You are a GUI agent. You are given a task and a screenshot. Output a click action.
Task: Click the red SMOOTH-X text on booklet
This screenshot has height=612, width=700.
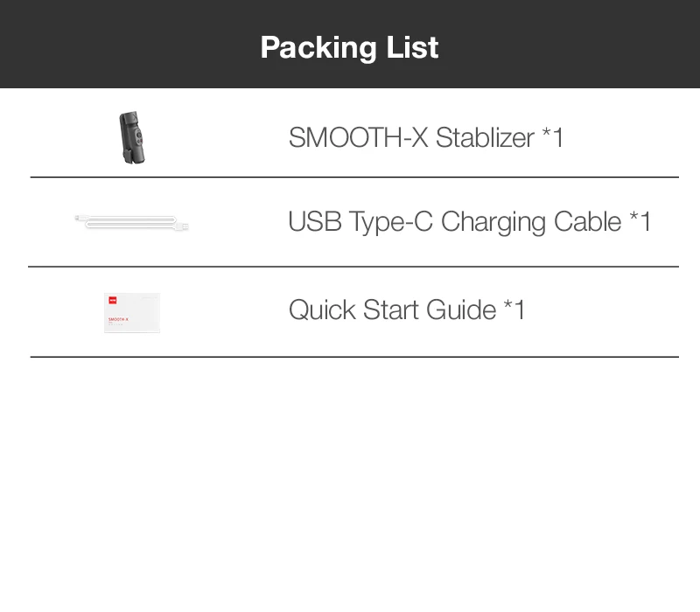(x=118, y=319)
